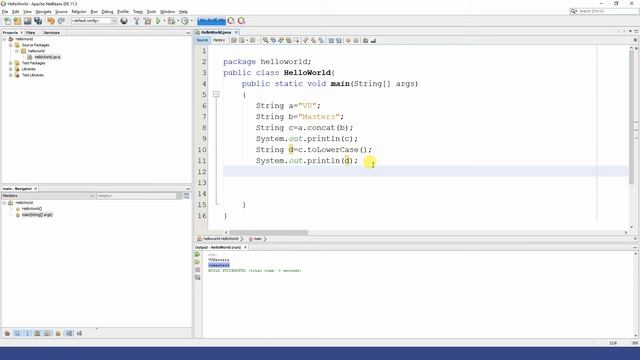640x360 pixels.
Task: Open the File menu
Action: (5, 11)
